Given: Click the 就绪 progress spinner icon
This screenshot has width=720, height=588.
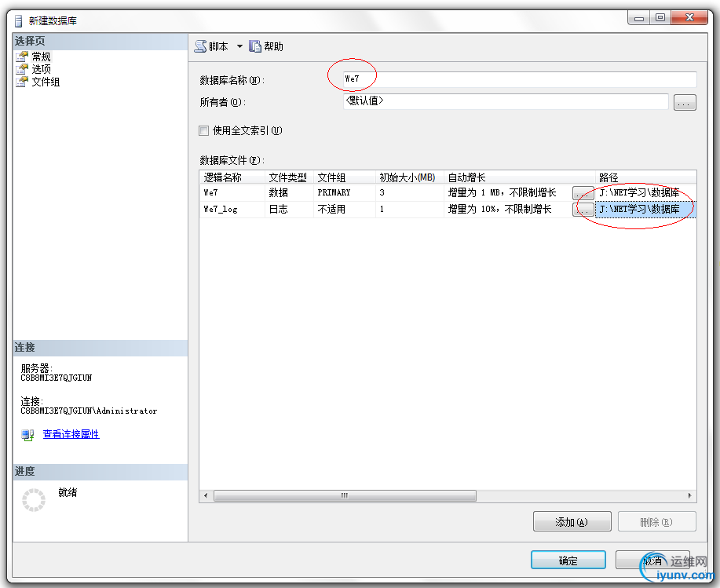Looking at the screenshot, I should click(34, 500).
